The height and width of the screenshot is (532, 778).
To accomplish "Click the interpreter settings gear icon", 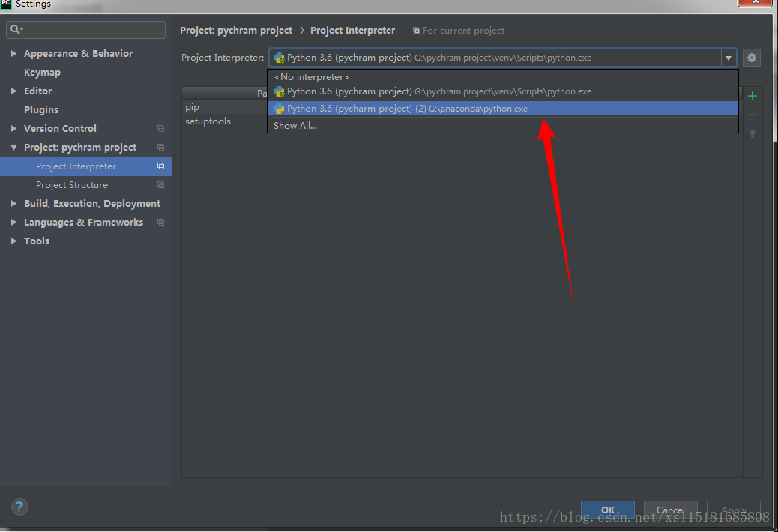I will pos(752,58).
